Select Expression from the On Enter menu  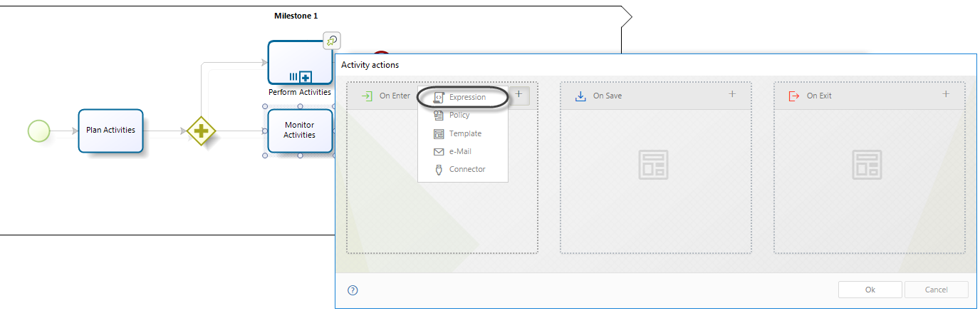(466, 97)
